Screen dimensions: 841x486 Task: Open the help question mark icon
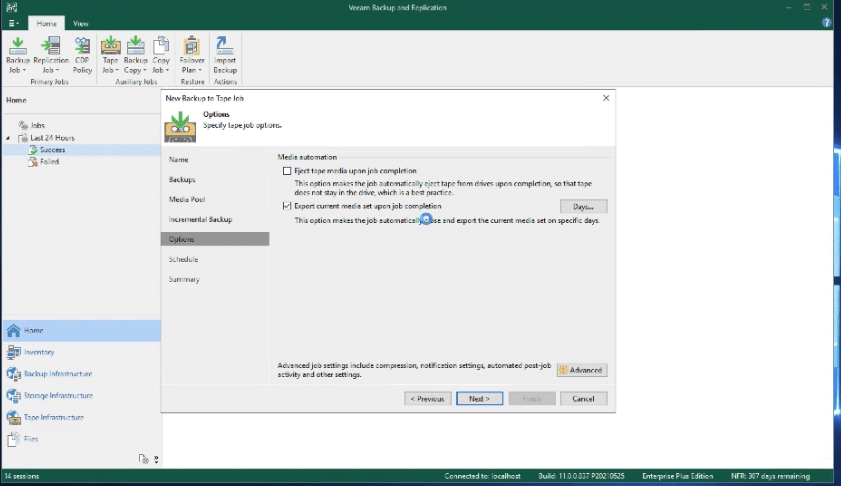coord(826,23)
